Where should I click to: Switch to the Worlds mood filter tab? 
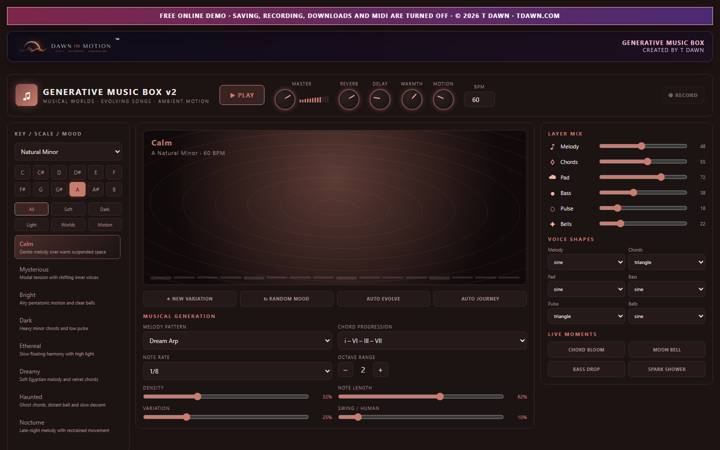[68, 225]
